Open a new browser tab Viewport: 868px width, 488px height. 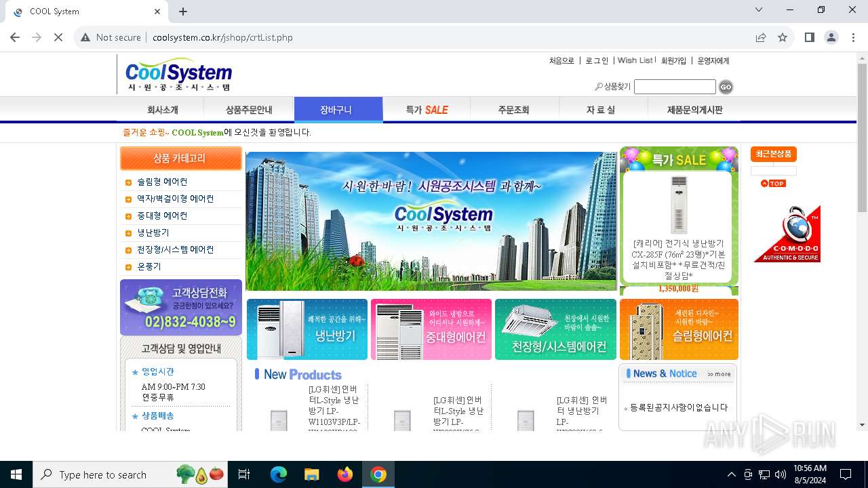tap(183, 12)
